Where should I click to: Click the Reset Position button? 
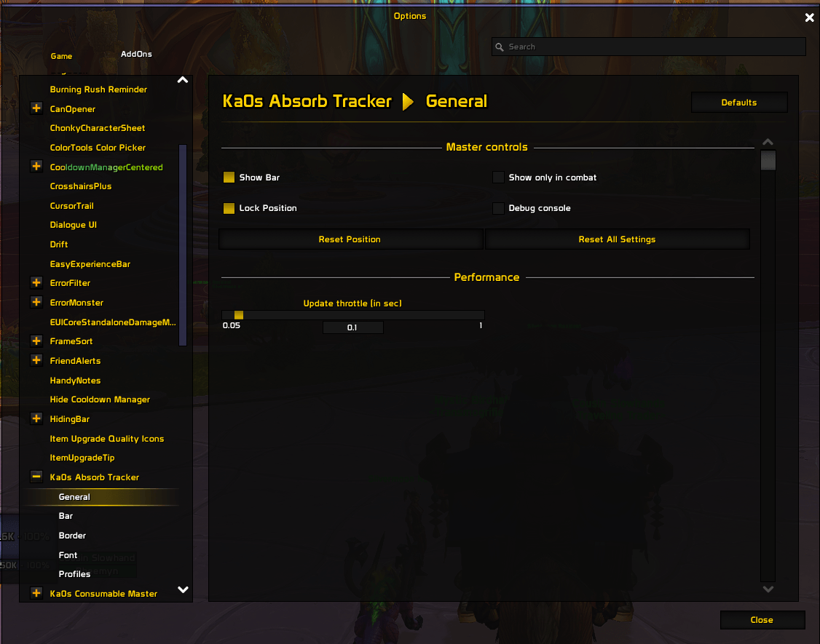[350, 239]
